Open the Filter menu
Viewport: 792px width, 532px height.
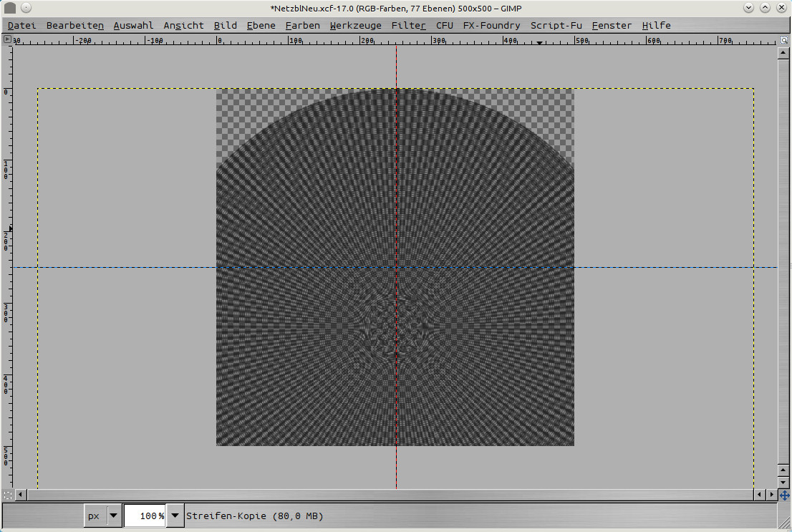pyautogui.click(x=408, y=25)
